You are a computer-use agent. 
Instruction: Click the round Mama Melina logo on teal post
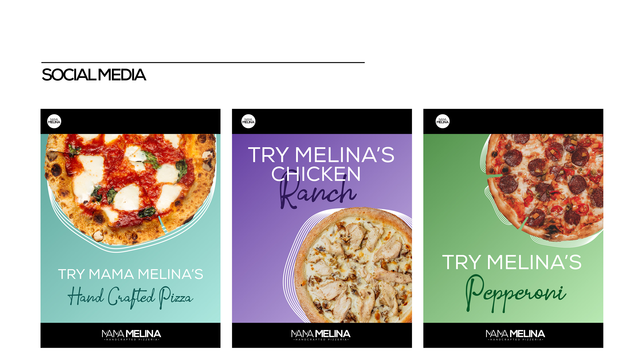point(54,121)
